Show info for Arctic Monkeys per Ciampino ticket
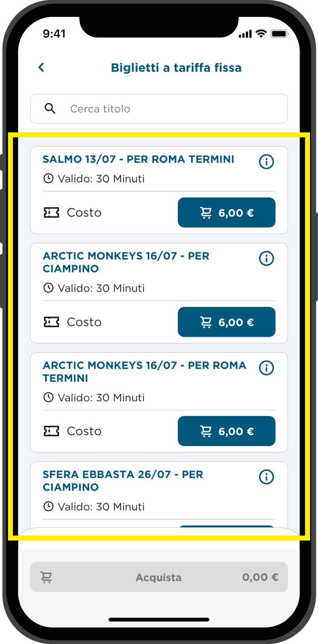The height and width of the screenshot is (644, 318). pos(266,258)
